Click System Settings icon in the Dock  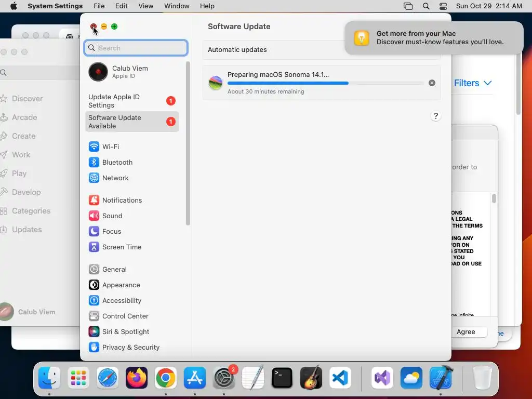(224, 378)
